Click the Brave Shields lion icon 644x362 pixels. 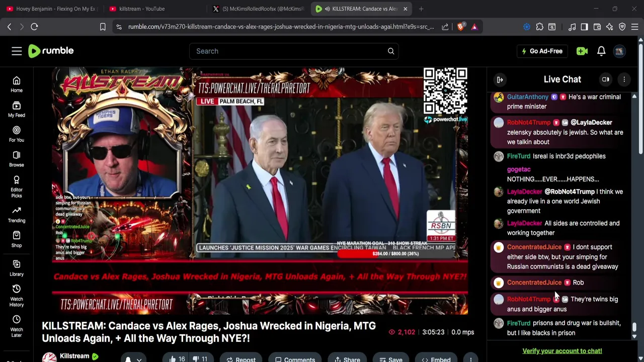tap(460, 27)
